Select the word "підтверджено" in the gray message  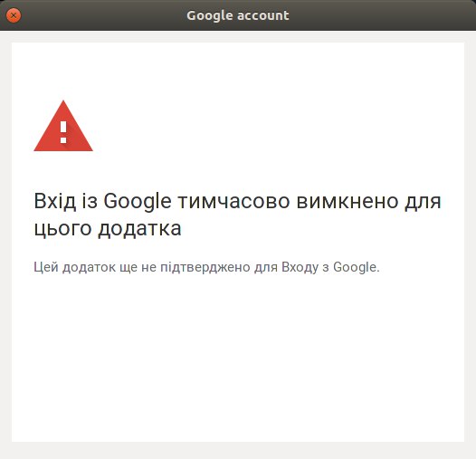pos(205,267)
